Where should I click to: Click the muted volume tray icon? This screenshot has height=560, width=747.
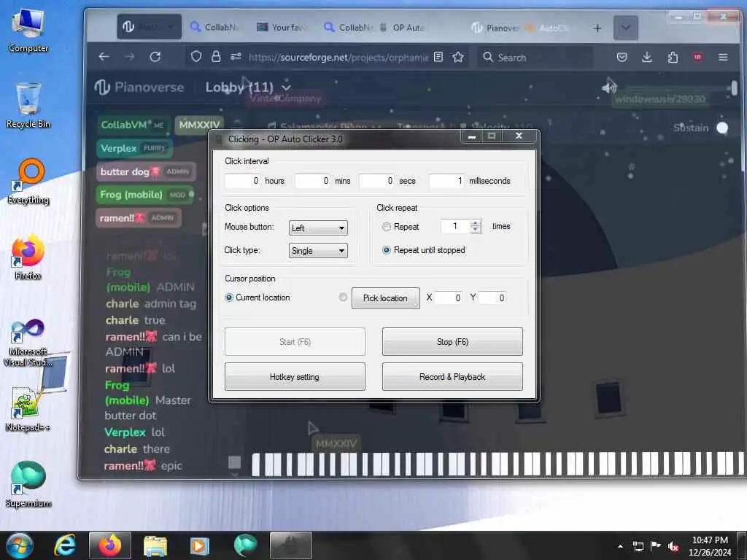coord(673,546)
